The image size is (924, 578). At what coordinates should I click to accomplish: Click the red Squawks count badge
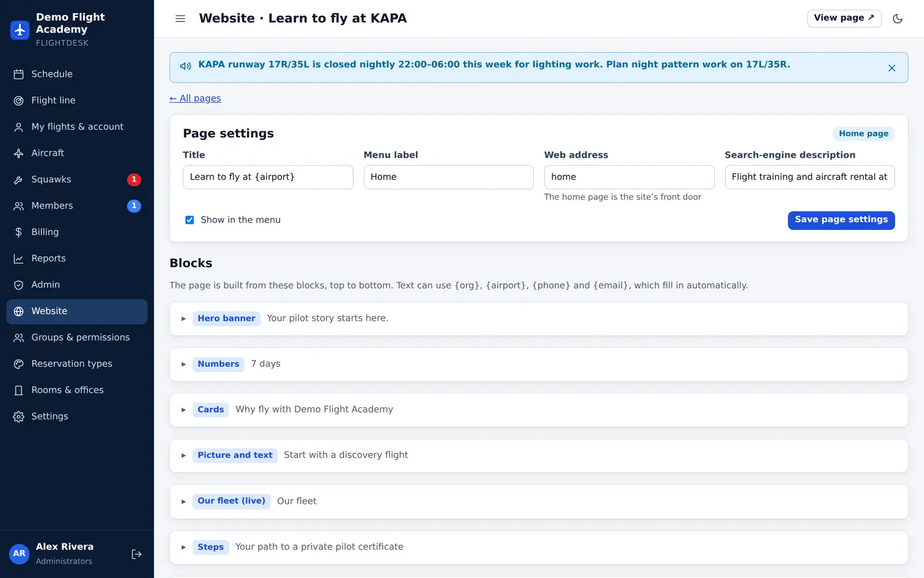(x=134, y=179)
